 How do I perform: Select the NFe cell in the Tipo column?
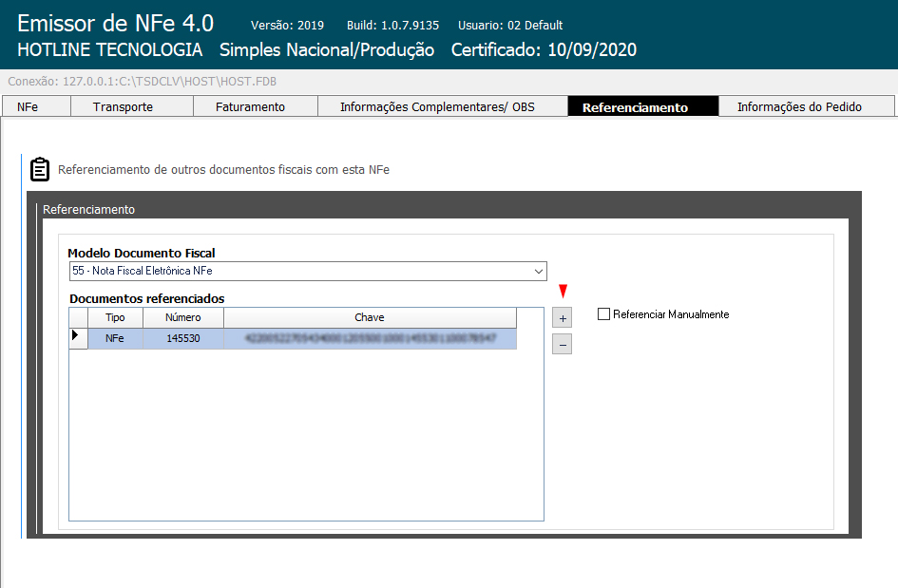[115, 338]
